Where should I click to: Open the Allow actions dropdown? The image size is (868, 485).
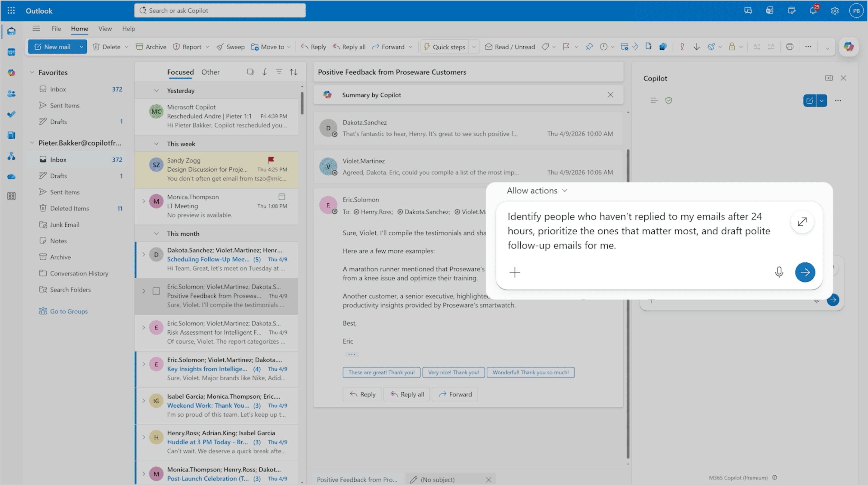pyautogui.click(x=537, y=190)
